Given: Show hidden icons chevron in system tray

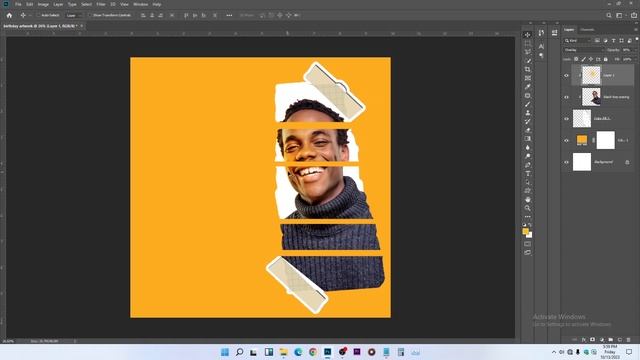Looking at the screenshot, I should tap(553, 352).
